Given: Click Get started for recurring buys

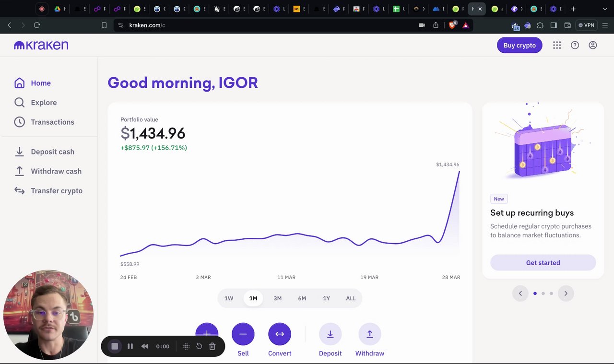Looking at the screenshot, I should [543, 263].
